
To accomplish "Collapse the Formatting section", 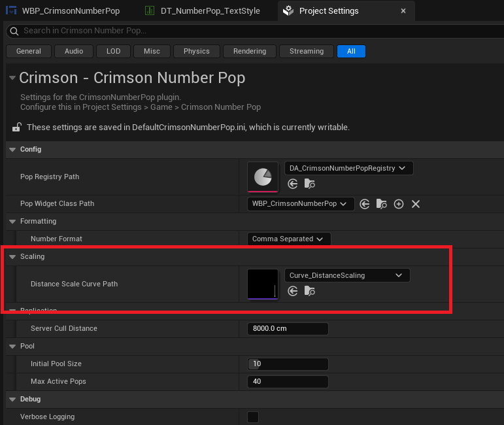I will coord(12,222).
